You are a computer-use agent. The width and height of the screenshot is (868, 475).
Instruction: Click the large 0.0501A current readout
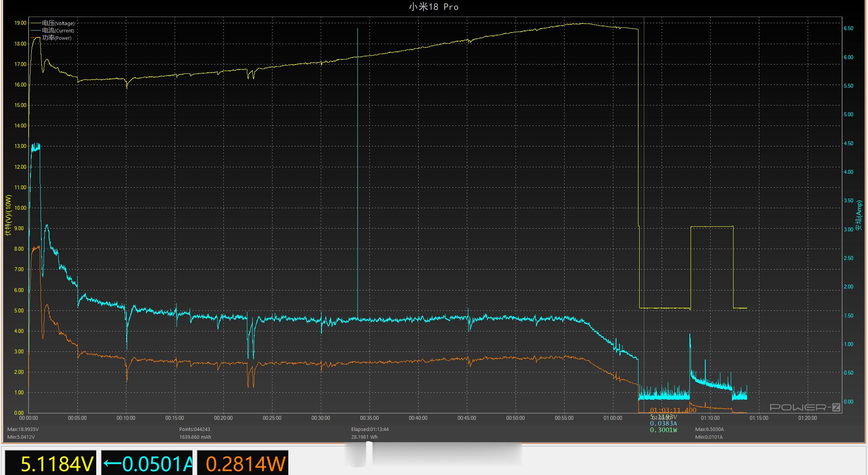(x=148, y=463)
